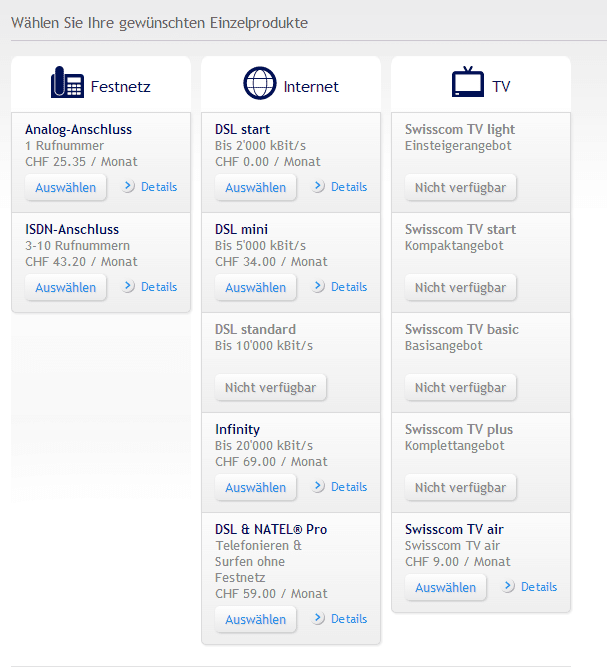607x669 pixels.
Task: Click price text CHF 9.00 / Monat
Action: click(x=458, y=561)
